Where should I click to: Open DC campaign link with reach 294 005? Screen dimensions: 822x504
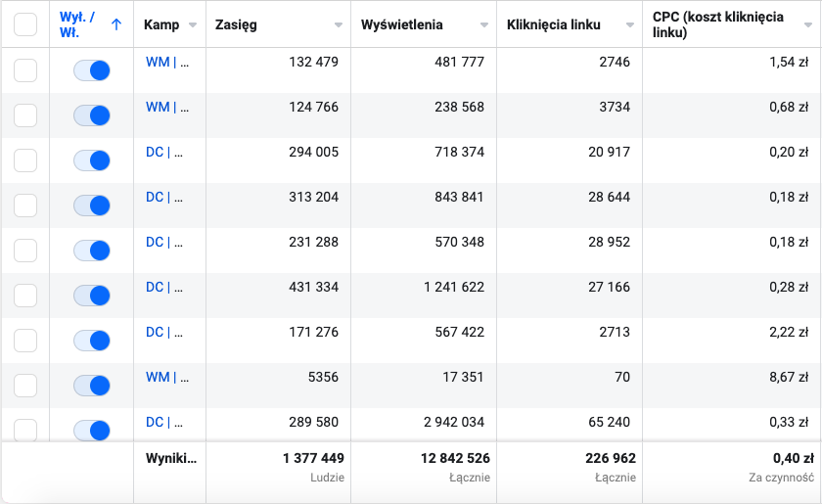click(x=167, y=152)
